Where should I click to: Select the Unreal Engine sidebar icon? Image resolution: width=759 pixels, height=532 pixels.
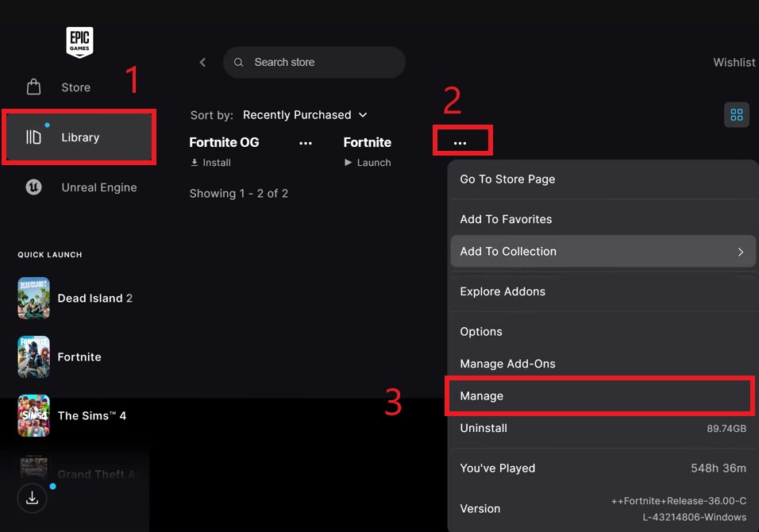pyautogui.click(x=34, y=187)
